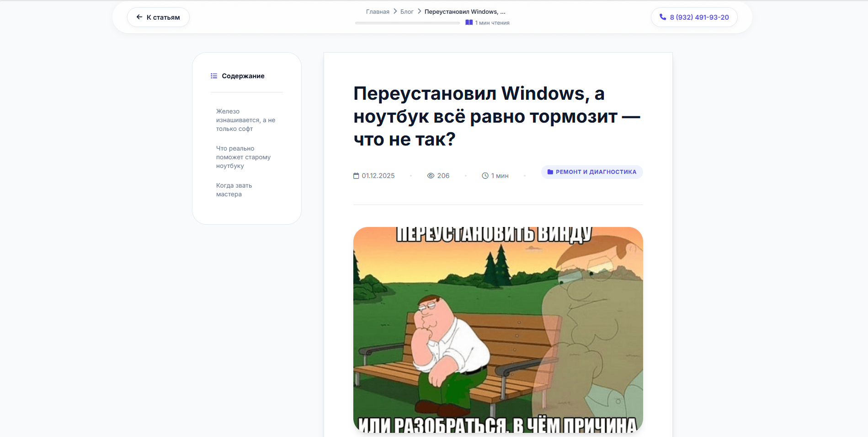Click the current breadcrumb Переустановил Windows, ...
Viewport: 868px width, 437px height.
tap(465, 12)
